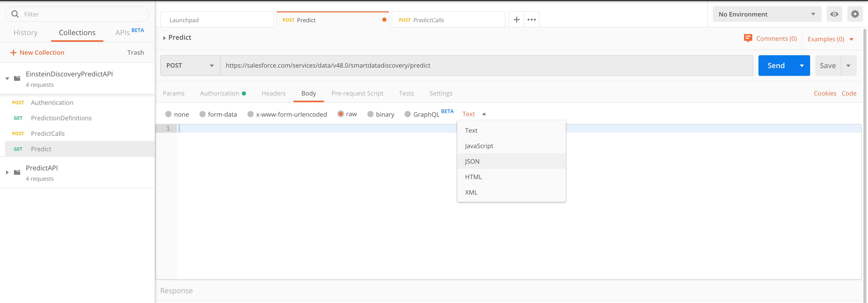Open new tab with plus icon
The height and width of the screenshot is (303, 868).
click(516, 20)
